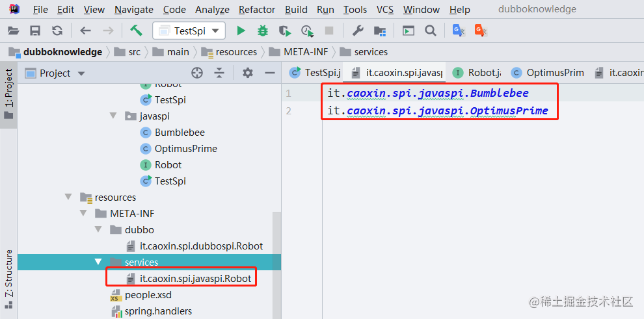
Task: Hide the Project panel with minus icon
Action: point(270,73)
